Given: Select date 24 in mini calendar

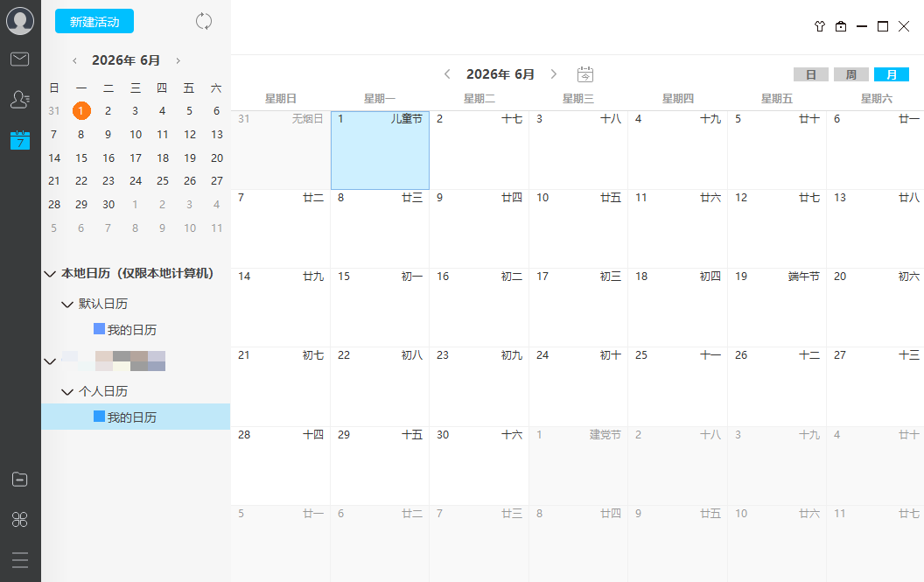Looking at the screenshot, I should coord(136,181).
